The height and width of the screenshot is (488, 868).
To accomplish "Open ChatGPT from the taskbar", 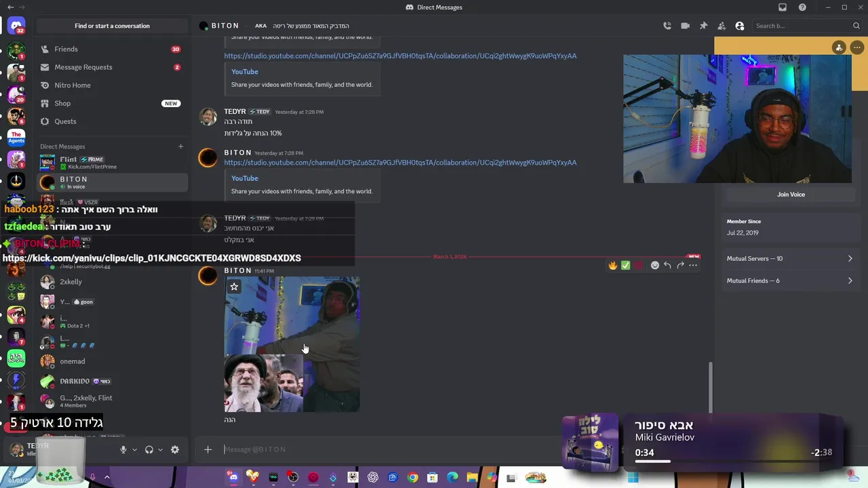I will click(x=372, y=477).
